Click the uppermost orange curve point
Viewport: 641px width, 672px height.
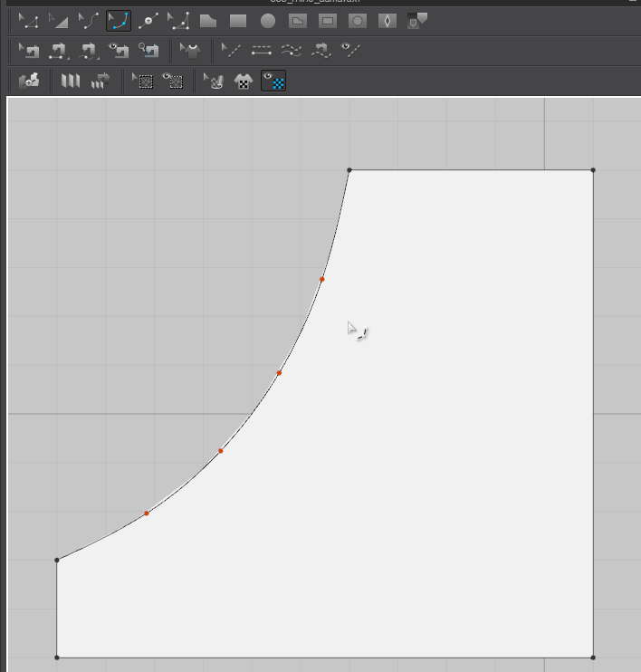pyautogui.click(x=321, y=280)
